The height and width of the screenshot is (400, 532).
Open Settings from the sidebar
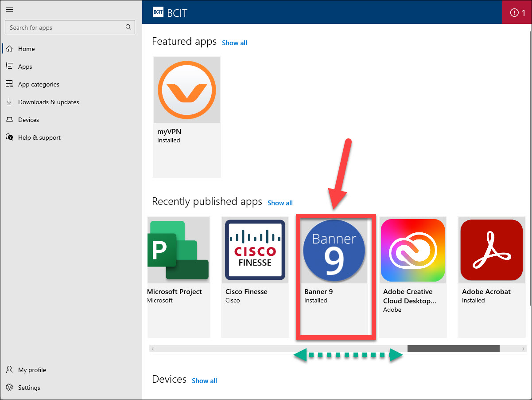pyautogui.click(x=29, y=387)
